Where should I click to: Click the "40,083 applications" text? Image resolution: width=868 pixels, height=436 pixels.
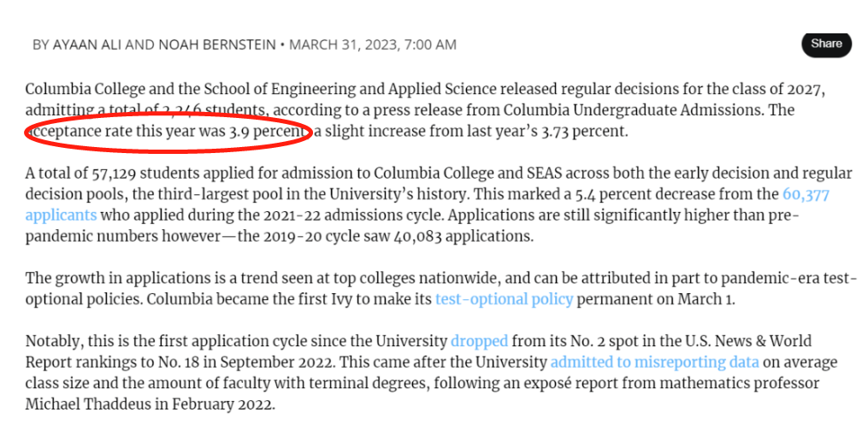[x=466, y=236]
